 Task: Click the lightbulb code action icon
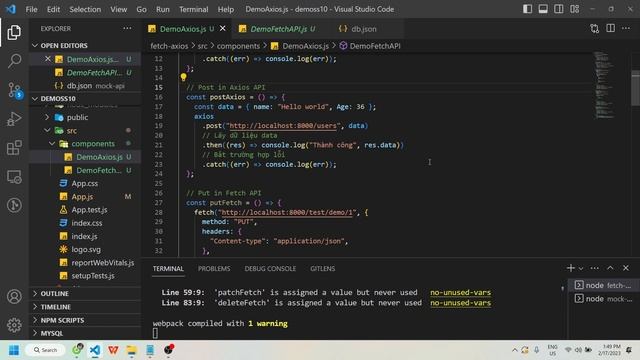tap(183, 77)
